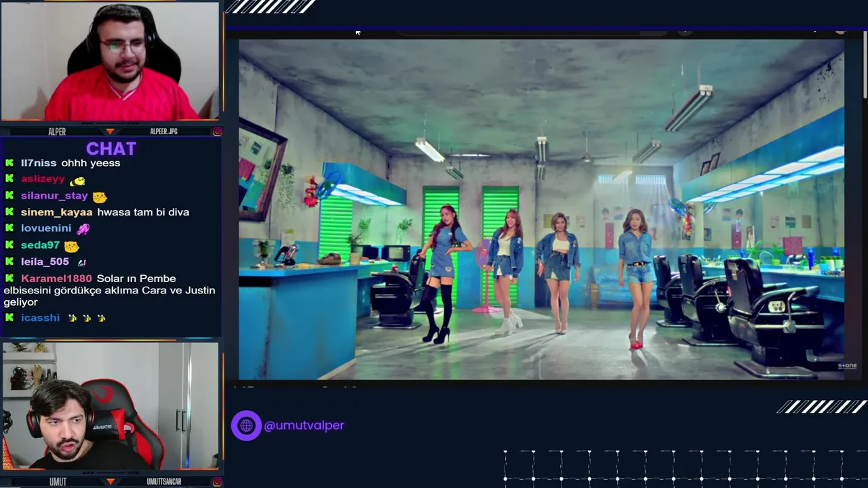Click the orange arrow between UMUT and UMUTTSANCAR
Image resolution: width=868 pixels, height=488 pixels.
[111, 481]
